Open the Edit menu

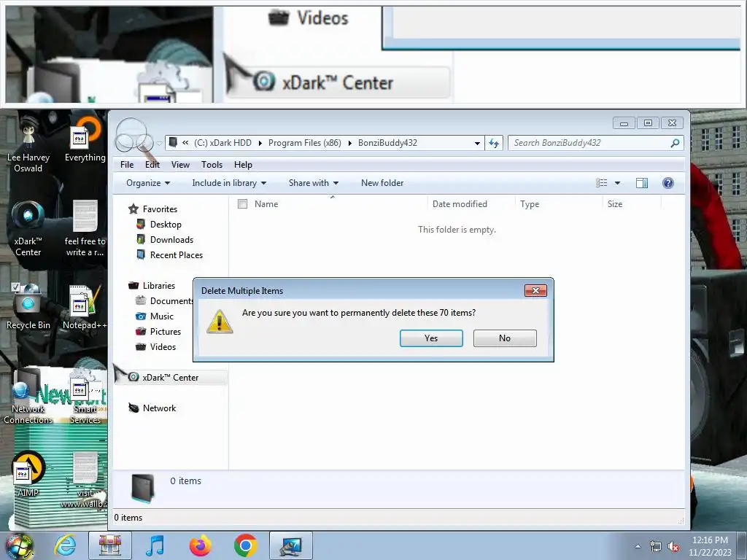pyautogui.click(x=152, y=165)
